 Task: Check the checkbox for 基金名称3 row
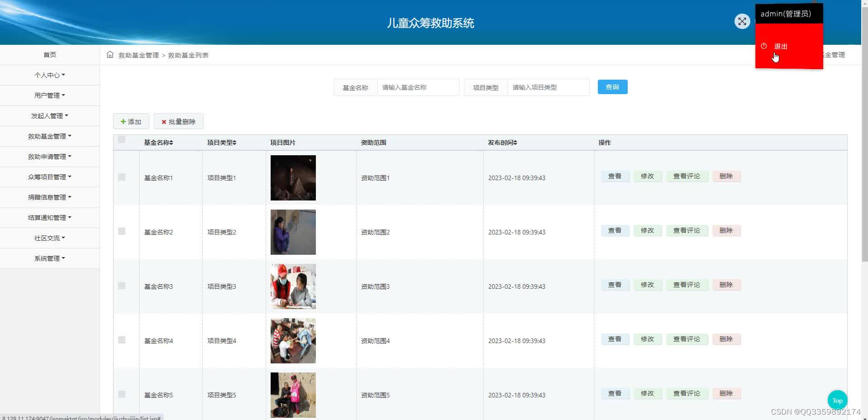click(x=122, y=286)
